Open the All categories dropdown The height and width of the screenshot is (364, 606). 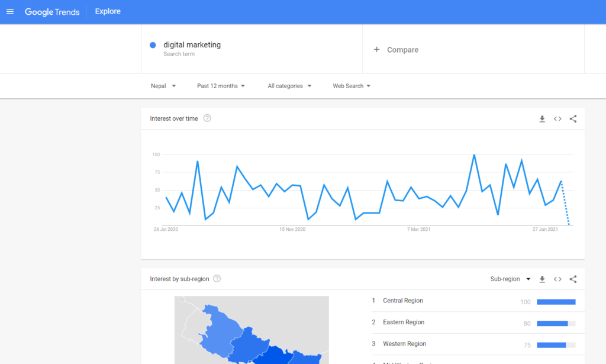coord(289,86)
